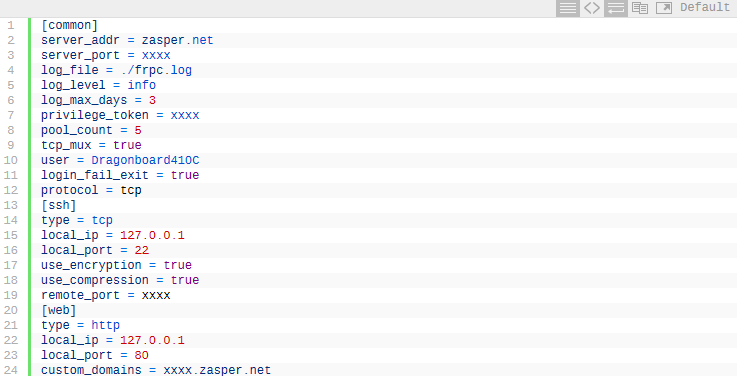
Task: Select line number 1 in gutter
Action: click(x=11, y=25)
